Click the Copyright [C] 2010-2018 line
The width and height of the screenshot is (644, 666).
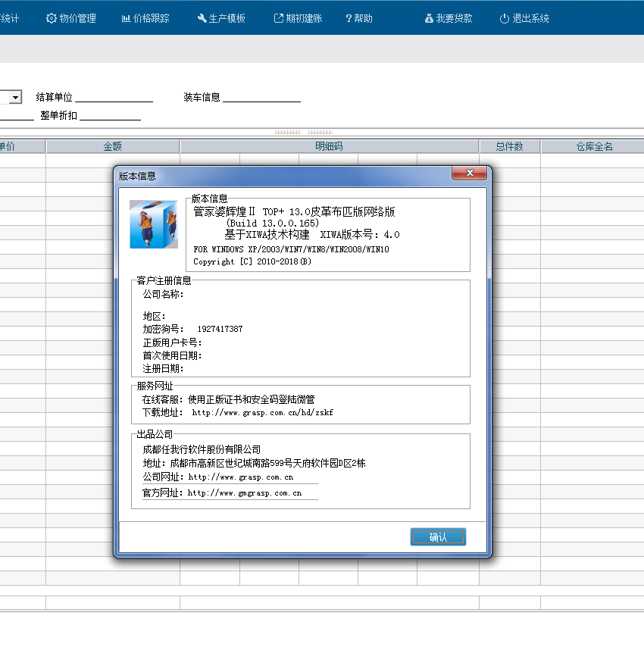(x=252, y=261)
